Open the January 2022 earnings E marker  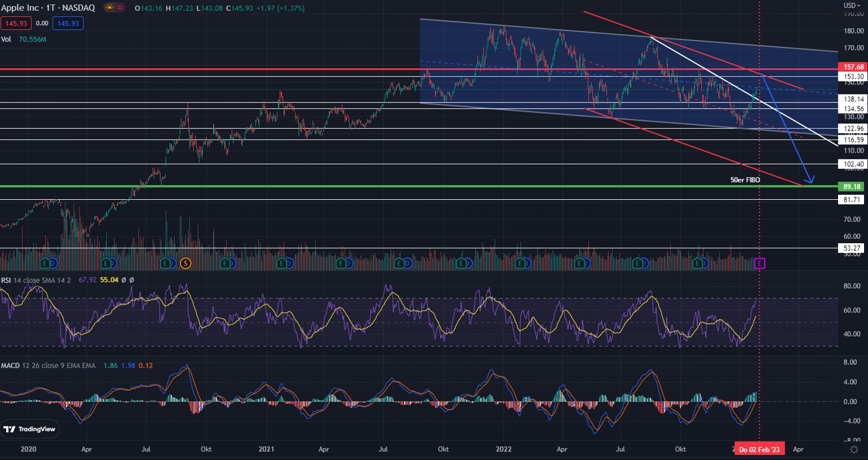(520, 263)
